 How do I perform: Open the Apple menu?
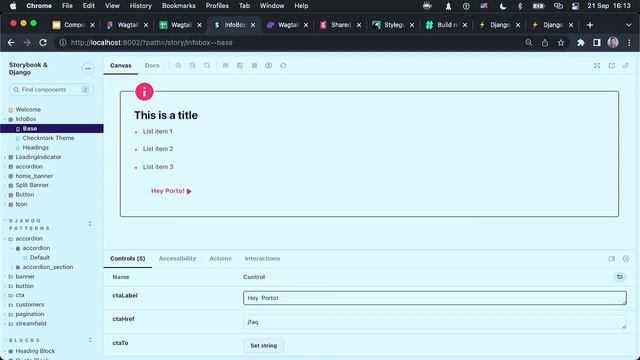(13, 6)
